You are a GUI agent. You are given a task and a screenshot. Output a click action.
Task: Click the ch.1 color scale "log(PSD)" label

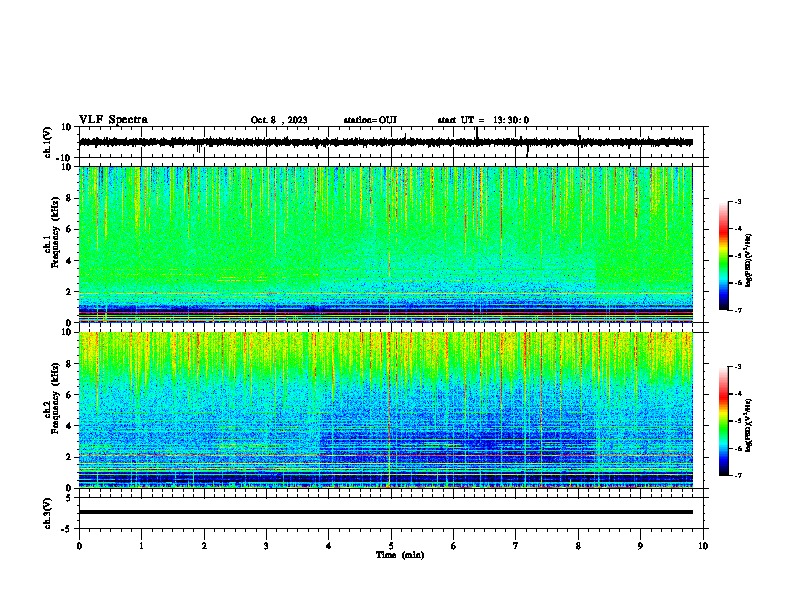pos(748,261)
